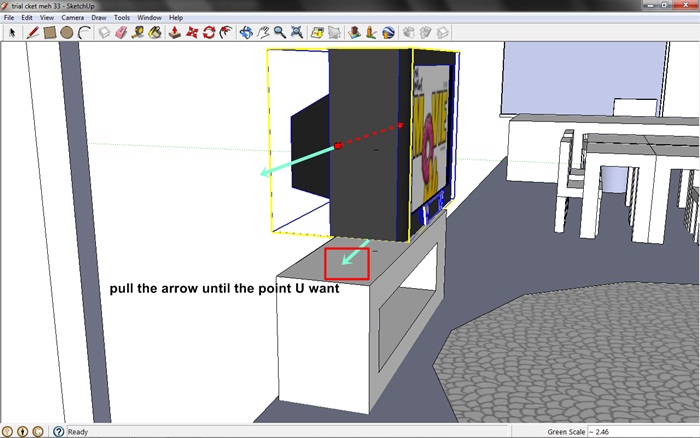Image resolution: width=700 pixels, height=438 pixels.
Task: Select the Paint Bucket tool
Action: [155, 33]
